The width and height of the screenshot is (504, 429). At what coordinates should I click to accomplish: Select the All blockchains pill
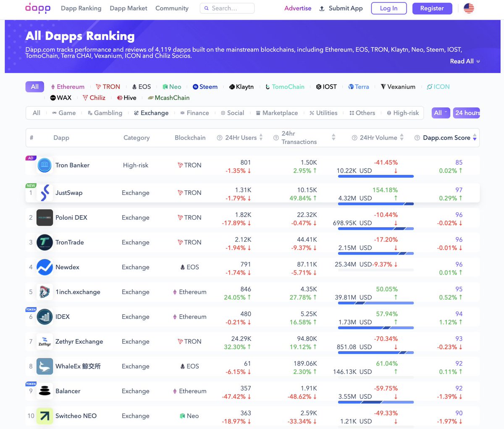35,87
